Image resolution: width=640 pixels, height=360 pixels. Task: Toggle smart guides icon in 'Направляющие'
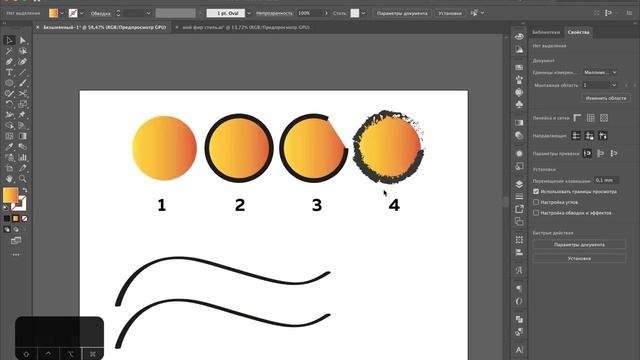(x=603, y=136)
